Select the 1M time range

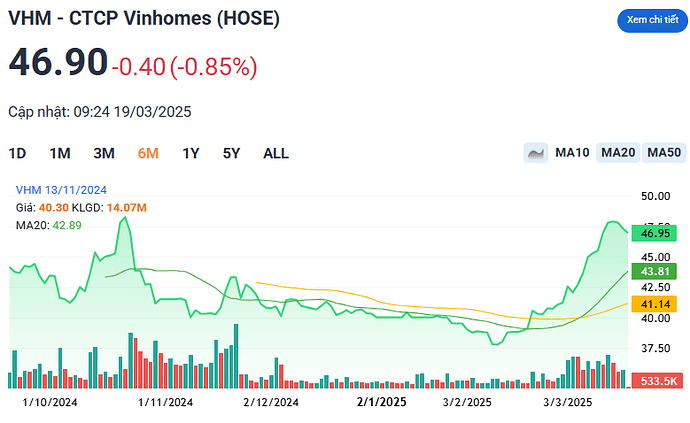60,153
